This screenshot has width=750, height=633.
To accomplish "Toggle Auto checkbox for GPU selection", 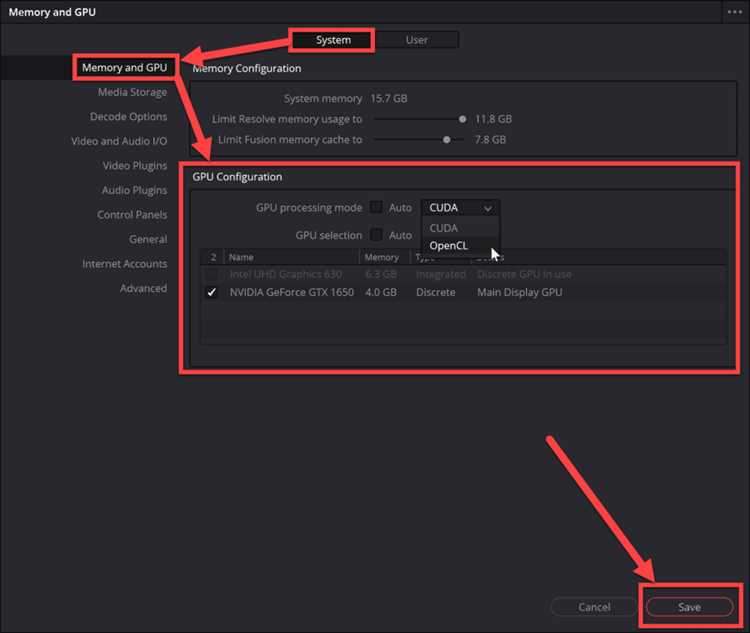I will [x=376, y=235].
